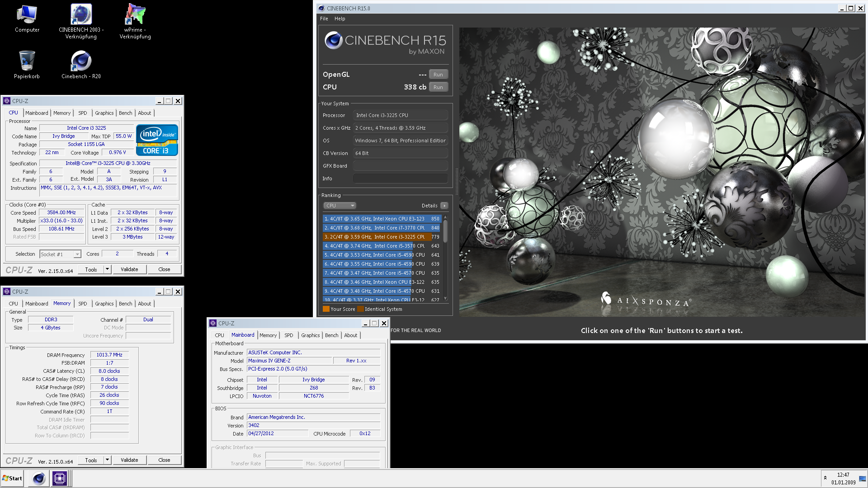Screen dimensions: 868x488
Task: Open the Papierkorb recycle bin icon
Action: point(27,65)
